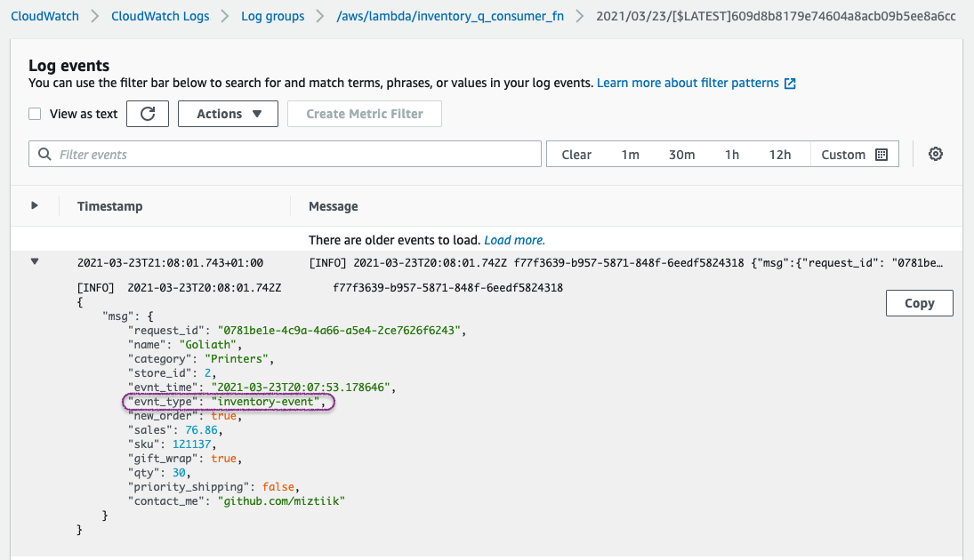974x560 pixels.
Task: Sort by the Timestamp column header
Action: (x=110, y=206)
